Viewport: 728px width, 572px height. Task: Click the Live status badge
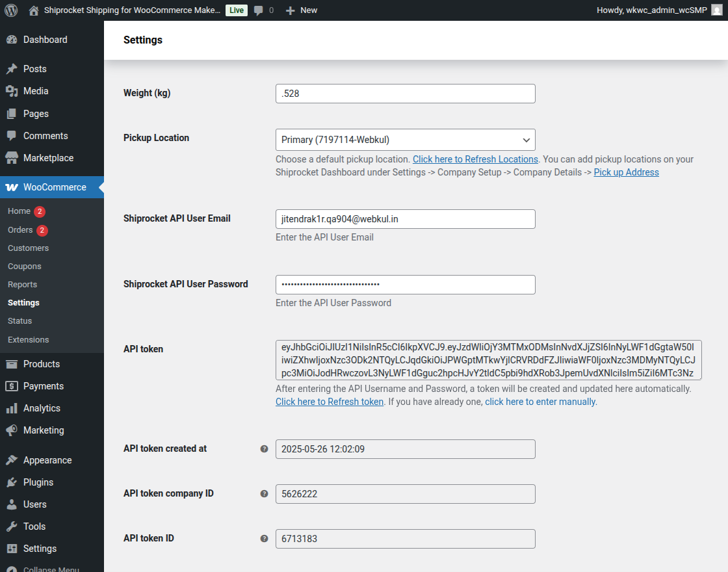pos(237,10)
